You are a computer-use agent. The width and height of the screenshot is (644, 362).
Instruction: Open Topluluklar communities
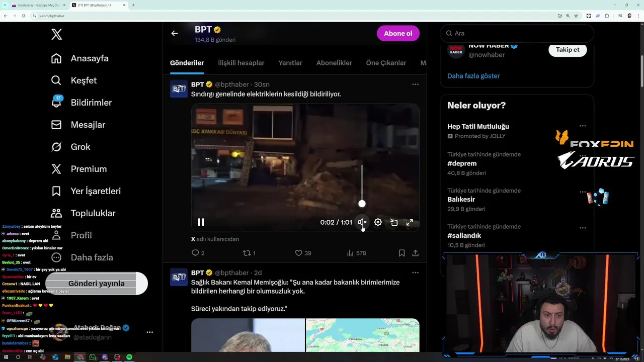click(84, 213)
